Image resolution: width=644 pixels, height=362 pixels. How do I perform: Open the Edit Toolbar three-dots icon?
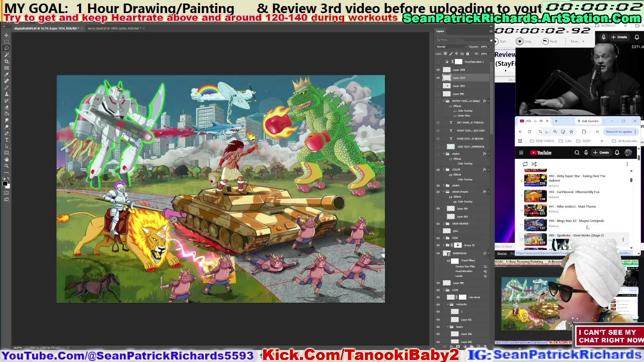tap(7, 172)
